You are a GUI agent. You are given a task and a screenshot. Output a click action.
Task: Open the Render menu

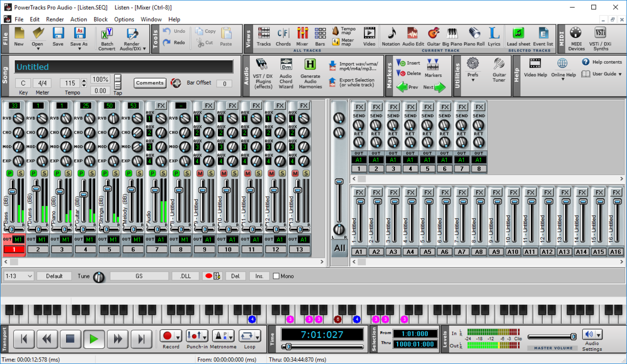tap(55, 20)
